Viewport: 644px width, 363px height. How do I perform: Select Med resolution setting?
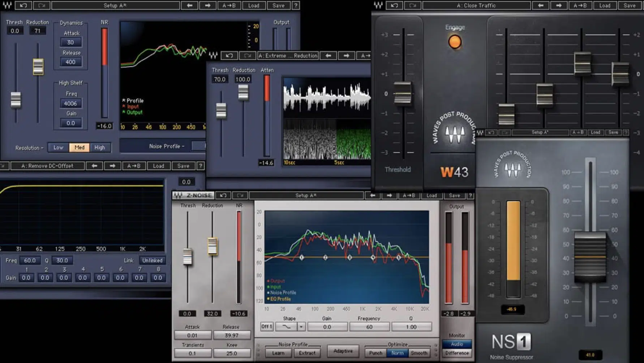tap(79, 148)
